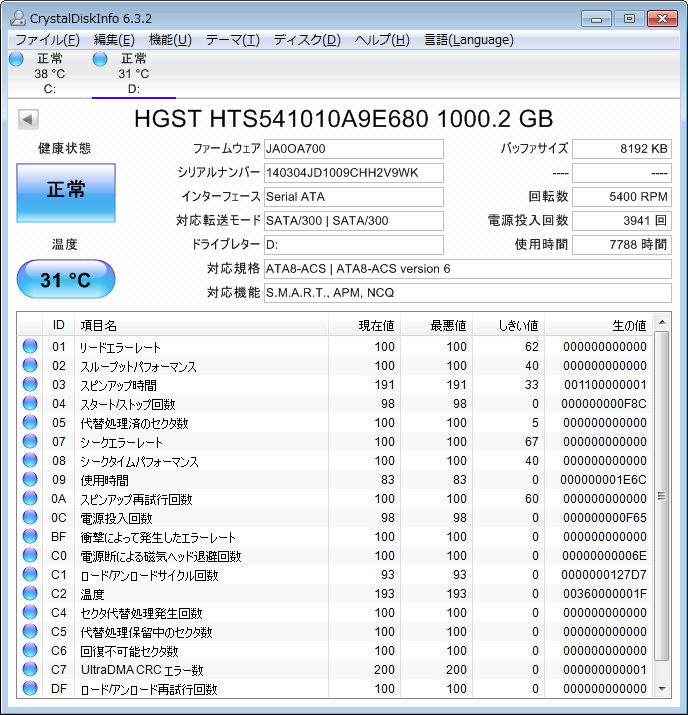Click the しきい値 column header

point(509,325)
